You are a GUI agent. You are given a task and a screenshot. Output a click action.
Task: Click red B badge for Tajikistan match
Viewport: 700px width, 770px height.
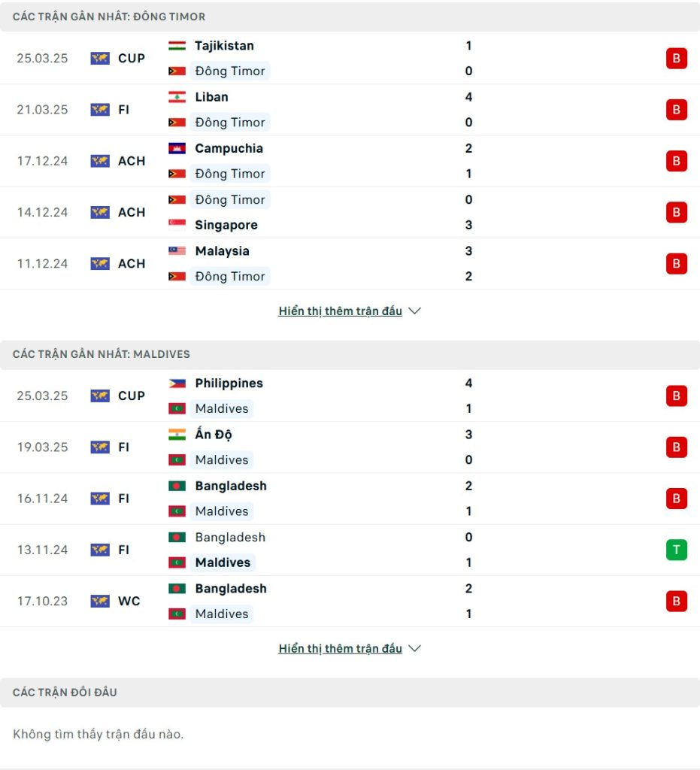pyautogui.click(x=677, y=58)
